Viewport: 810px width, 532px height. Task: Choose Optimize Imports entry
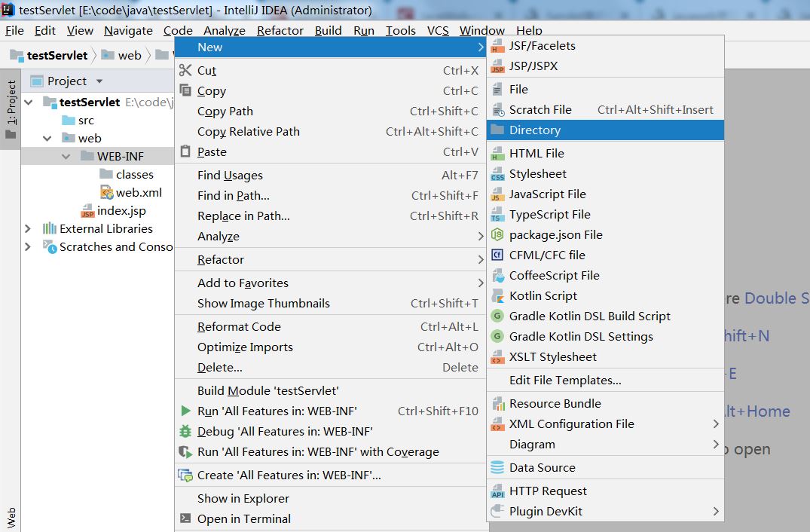[x=331, y=347]
